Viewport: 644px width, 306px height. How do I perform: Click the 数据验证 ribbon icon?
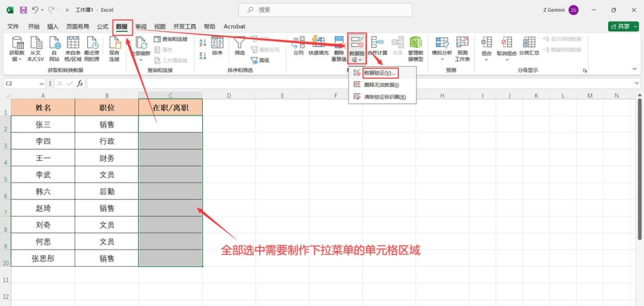[x=357, y=42]
